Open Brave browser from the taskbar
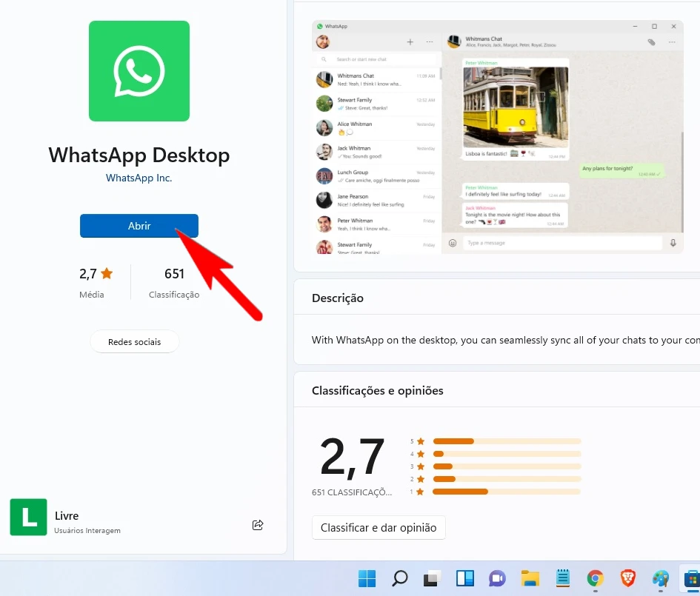Viewport: 700px width, 596px height. tap(627, 579)
